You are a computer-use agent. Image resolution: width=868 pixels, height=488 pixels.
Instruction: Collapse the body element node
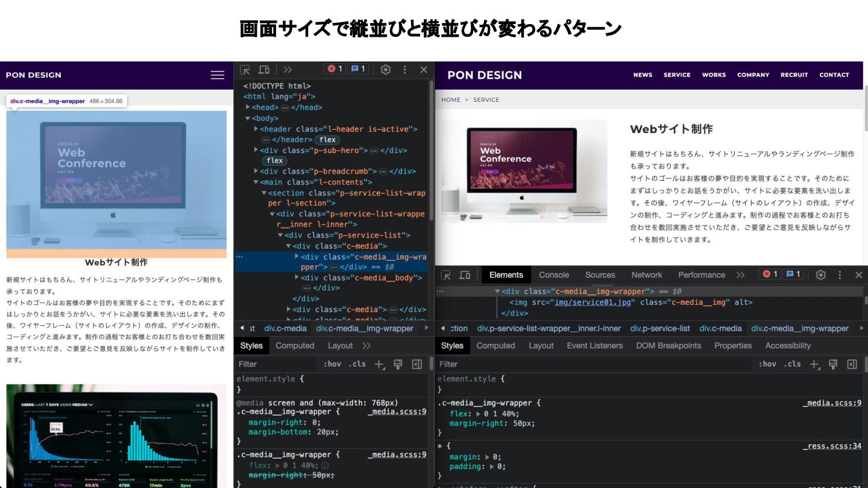click(248, 118)
